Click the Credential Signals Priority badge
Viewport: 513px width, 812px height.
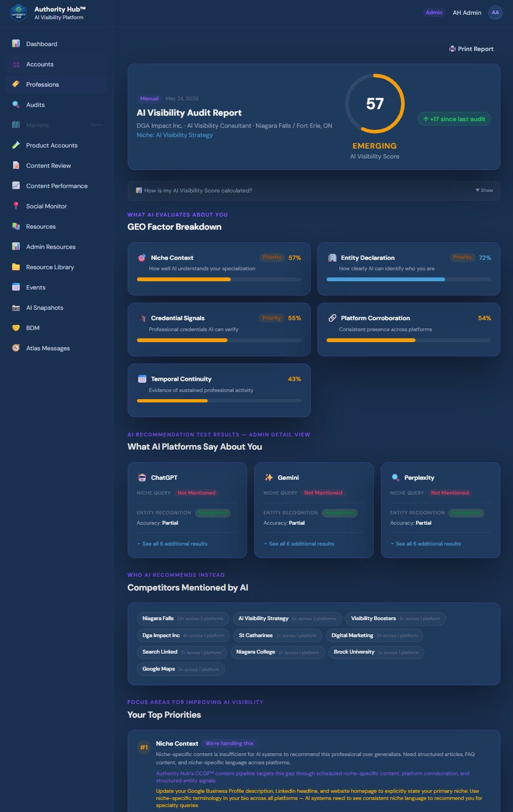pos(271,318)
